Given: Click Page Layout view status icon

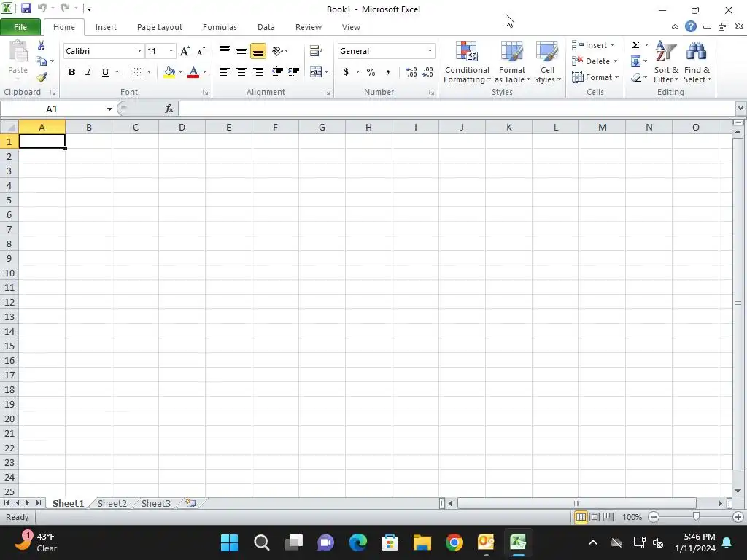Looking at the screenshot, I should click(595, 517).
